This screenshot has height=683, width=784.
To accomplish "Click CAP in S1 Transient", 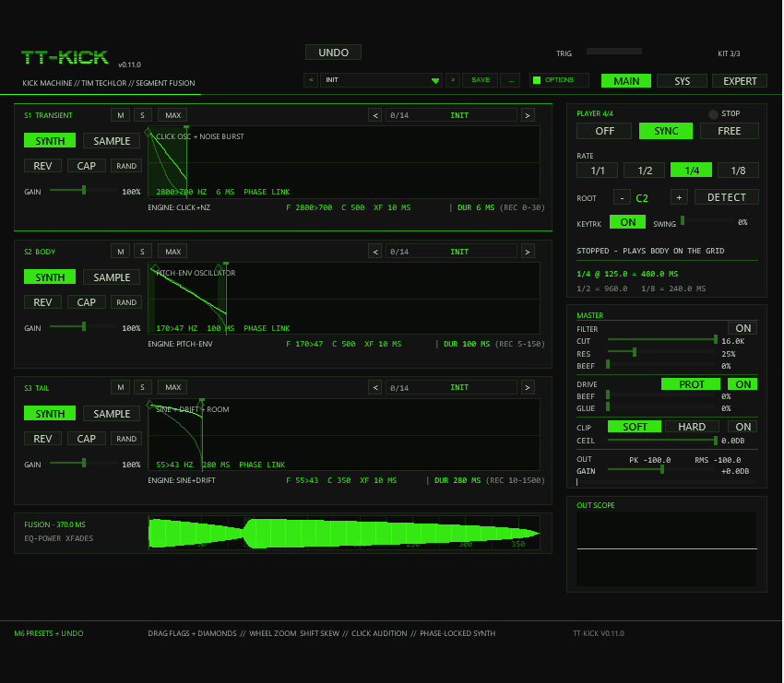I will click(86, 166).
